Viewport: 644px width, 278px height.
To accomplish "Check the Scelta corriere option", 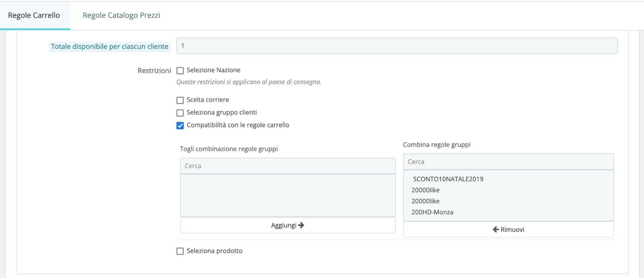I will click(x=180, y=100).
